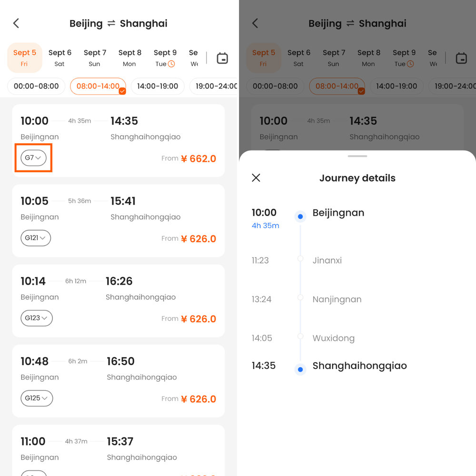Click the clock icon next to Sept 9
The width and height of the screenshot is (476, 476).
pyautogui.click(x=171, y=63)
